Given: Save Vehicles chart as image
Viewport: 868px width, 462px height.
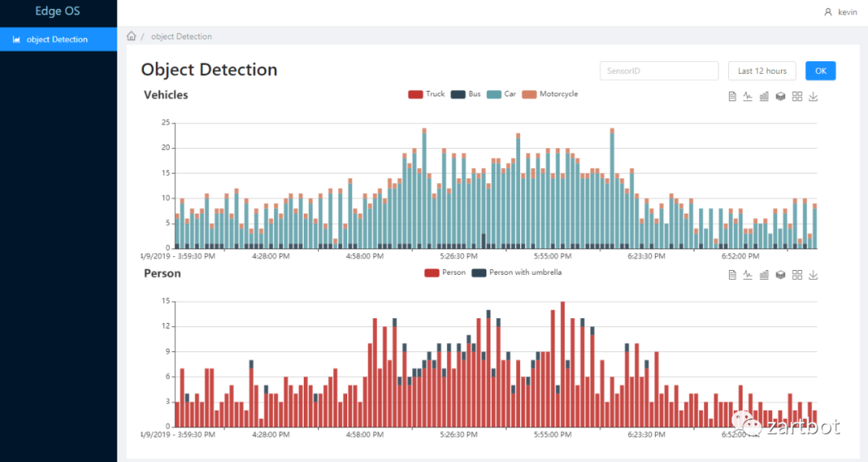Looking at the screenshot, I should [x=813, y=96].
